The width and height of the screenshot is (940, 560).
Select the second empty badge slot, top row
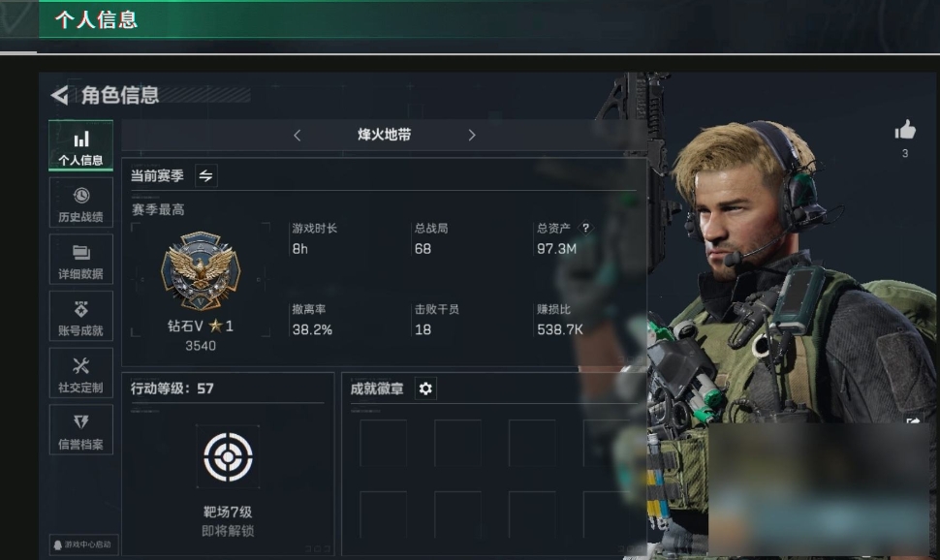[457, 443]
